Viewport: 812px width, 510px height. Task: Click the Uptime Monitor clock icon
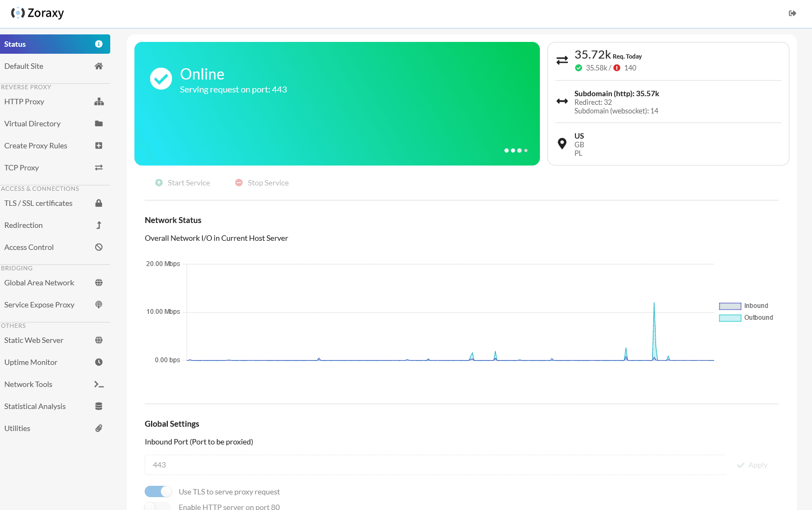pos(99,362)
